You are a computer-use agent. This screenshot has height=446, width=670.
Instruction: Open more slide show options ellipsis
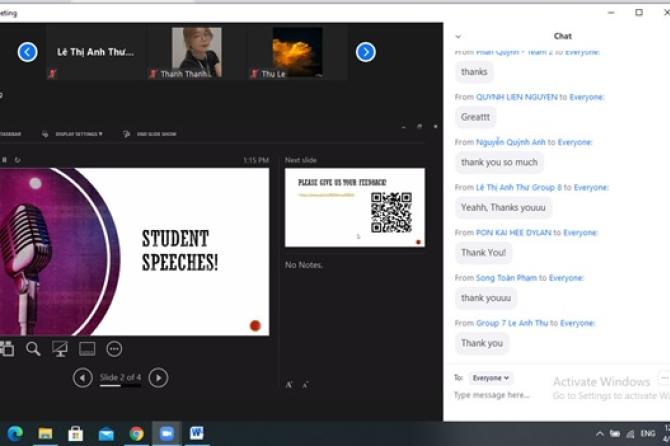coord(114,349)
